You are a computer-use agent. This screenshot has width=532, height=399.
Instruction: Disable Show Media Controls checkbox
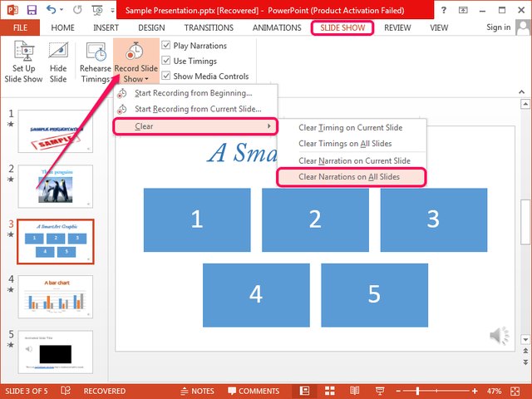[166, 76]
